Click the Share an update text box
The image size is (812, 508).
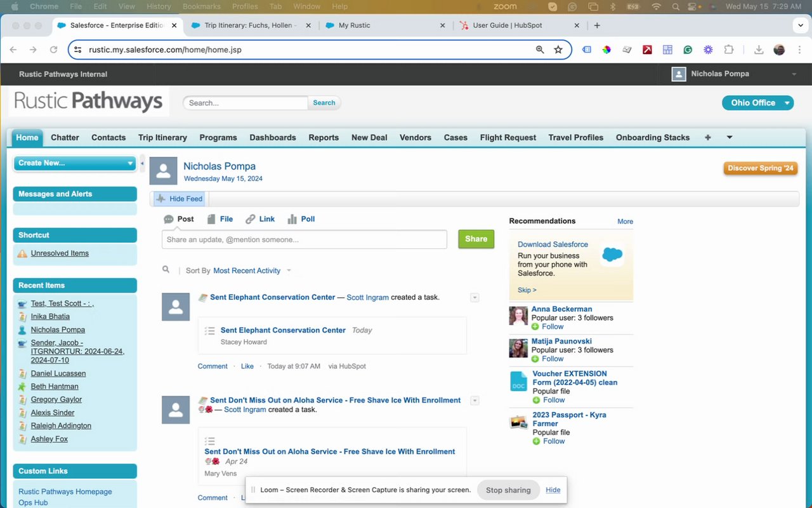(x=304, y=239)
